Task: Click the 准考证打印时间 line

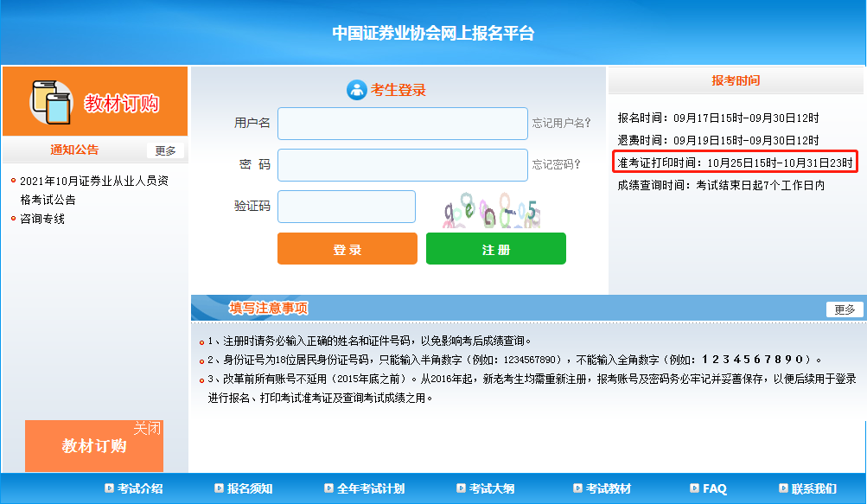Action: pos(736,163)
